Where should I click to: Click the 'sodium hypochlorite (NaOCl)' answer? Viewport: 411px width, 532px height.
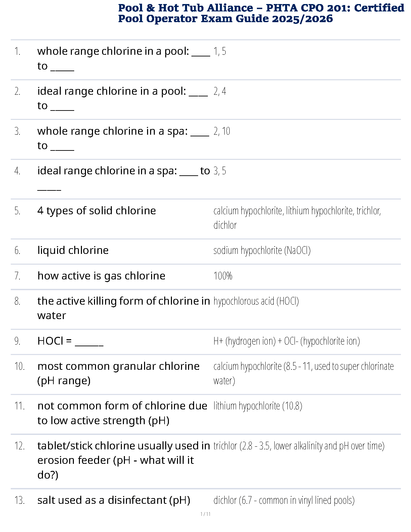pyautogui.click(x=262, y=251)
